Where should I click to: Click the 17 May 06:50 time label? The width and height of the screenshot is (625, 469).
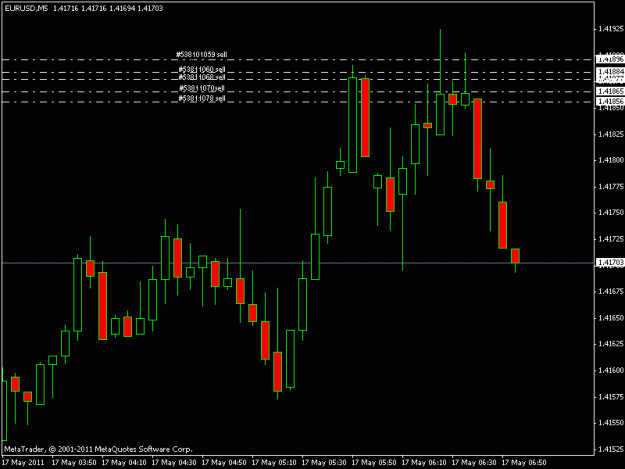tap(524, 463)
